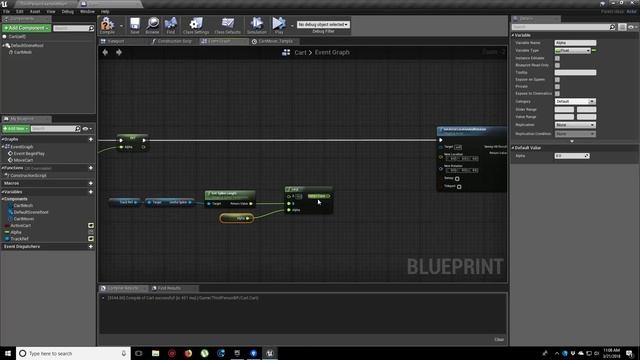Open the Unreal Engine taskbar icon
640x360 pixels.
tap(270, 353)
